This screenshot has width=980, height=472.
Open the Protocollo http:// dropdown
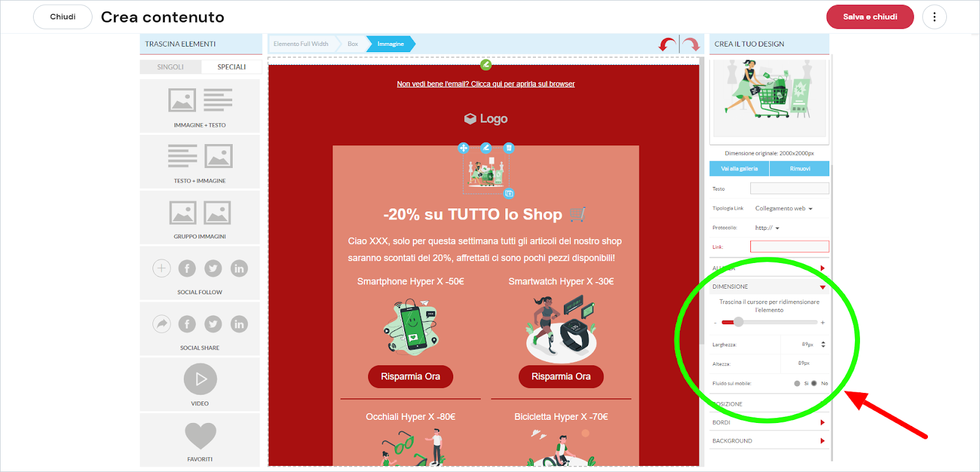coord(767,228)
